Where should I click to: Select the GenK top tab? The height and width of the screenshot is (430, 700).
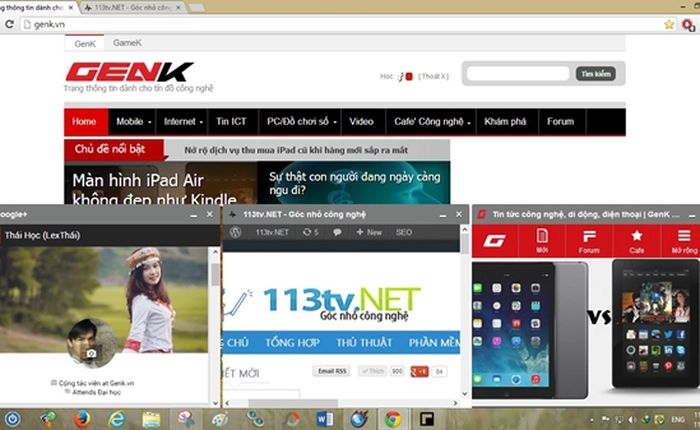point(85,44)
